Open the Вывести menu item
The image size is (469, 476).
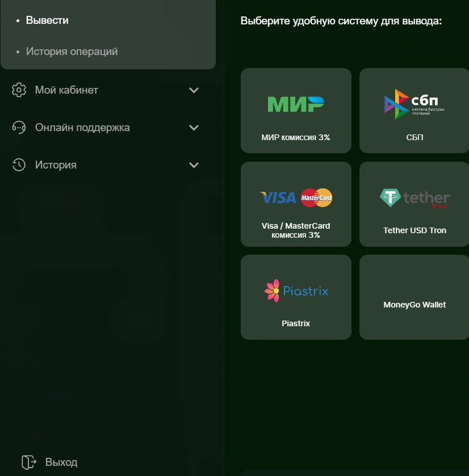[46, 19]
